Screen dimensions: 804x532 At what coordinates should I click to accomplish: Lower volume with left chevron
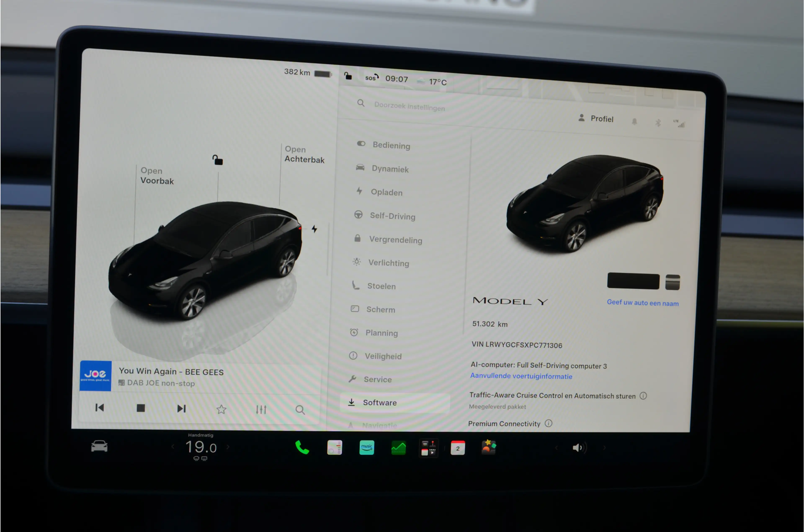coord(556,448)
